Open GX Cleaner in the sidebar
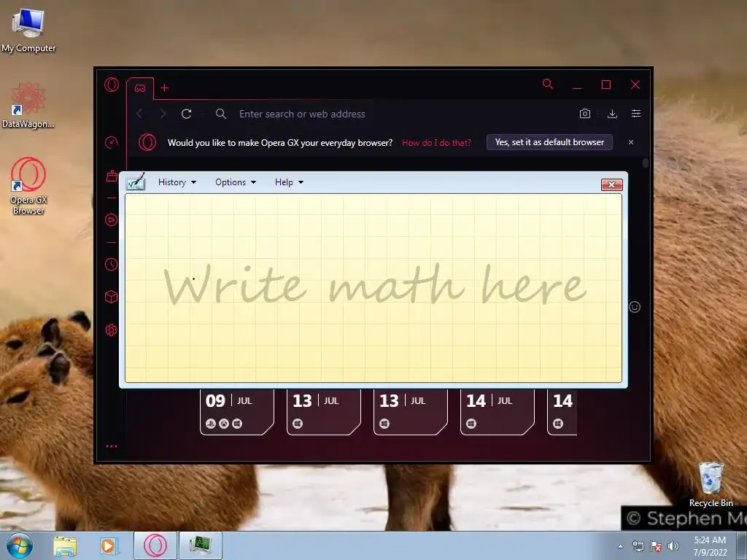Image resolution: width=747 pixels, height=560 pixels. point(112,176)
